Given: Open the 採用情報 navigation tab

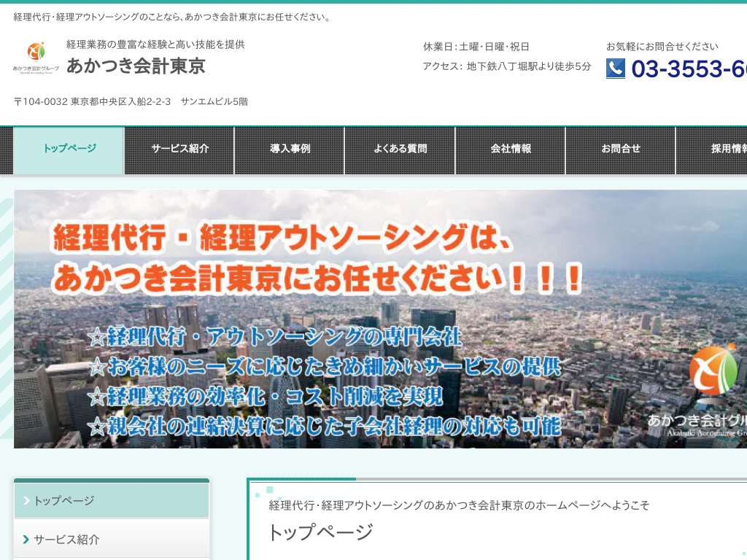Looking at the screenshot, I should coord(712,150).
